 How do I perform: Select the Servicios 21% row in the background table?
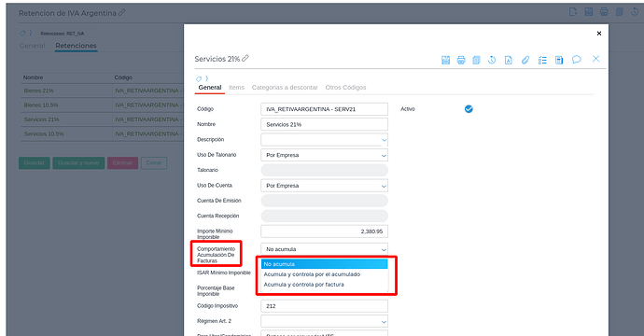click(103, 119)
